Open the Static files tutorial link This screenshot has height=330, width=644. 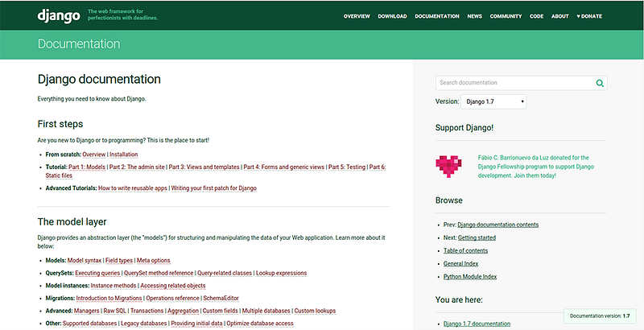(x=59, y=175)
